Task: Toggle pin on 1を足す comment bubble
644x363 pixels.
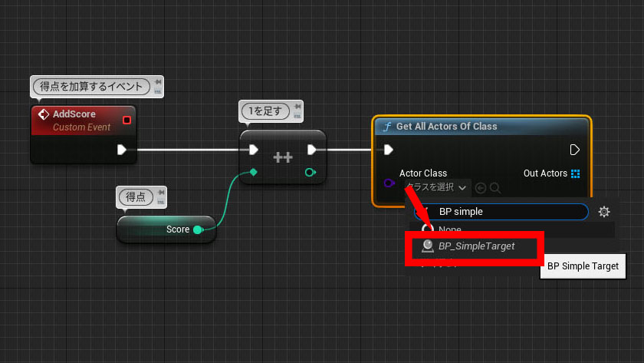Action: tap(297, 107)
